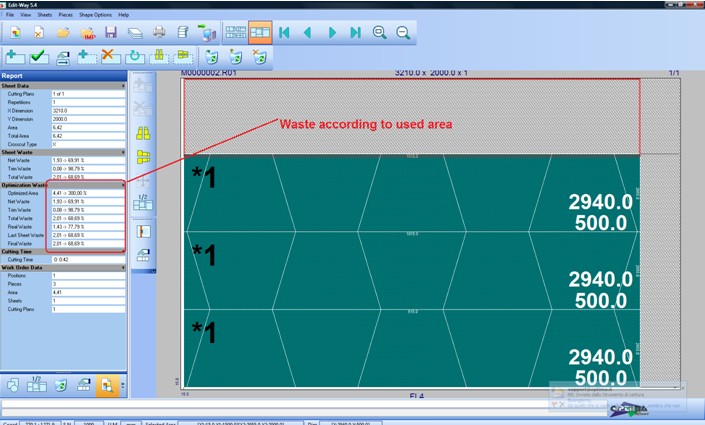Collapse the Optimization Waste section
705x425 pixels.
coord(123,185)
